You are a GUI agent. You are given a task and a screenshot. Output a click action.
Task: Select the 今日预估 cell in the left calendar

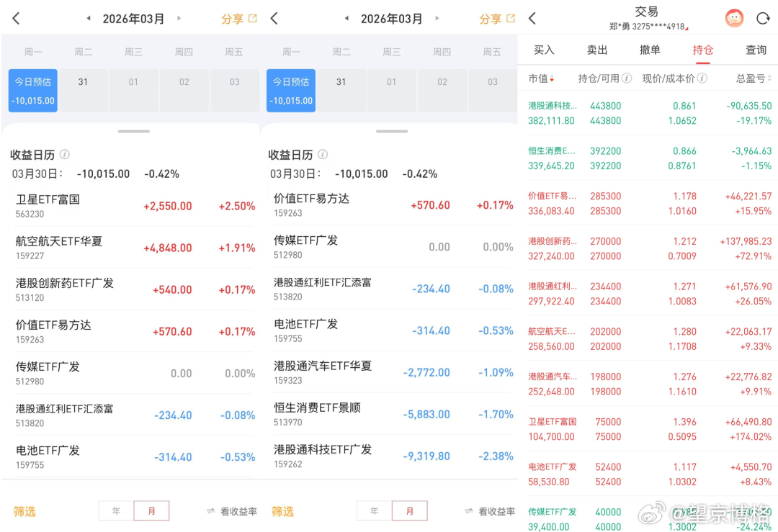tap(32, 90)
